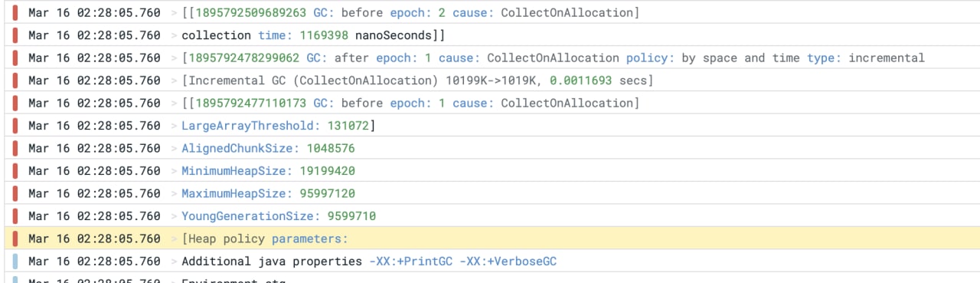Click the '-XX:+PrintGC -XX:+VerboseGC' log text

point(462,262)
